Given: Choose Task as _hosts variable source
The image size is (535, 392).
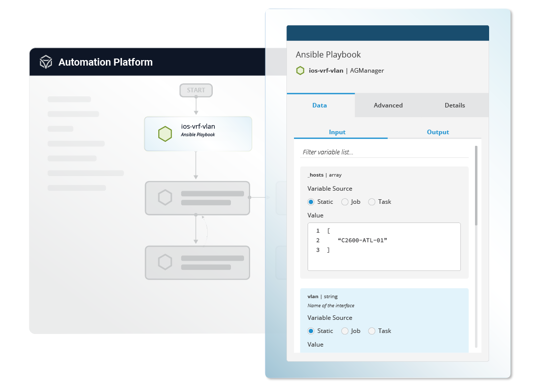Looking at the screenshot, I should (x=372, y=202).
